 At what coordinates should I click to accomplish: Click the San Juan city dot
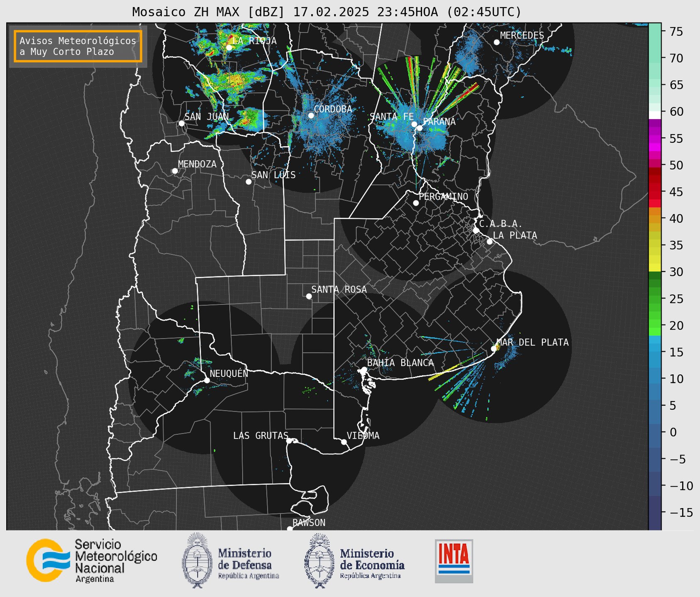[181, 123]
